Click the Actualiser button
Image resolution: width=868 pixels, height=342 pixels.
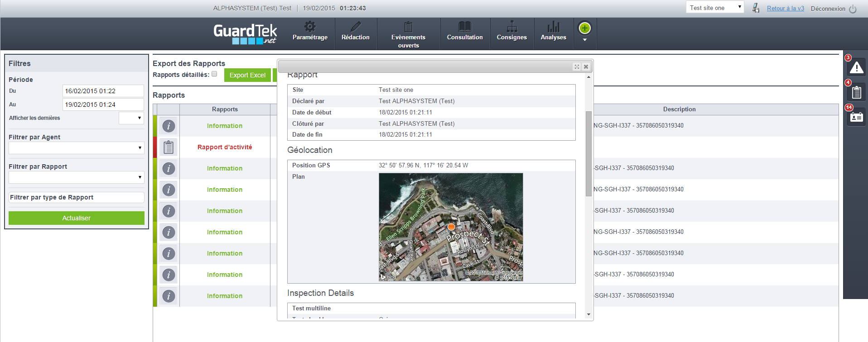point(77,218)
